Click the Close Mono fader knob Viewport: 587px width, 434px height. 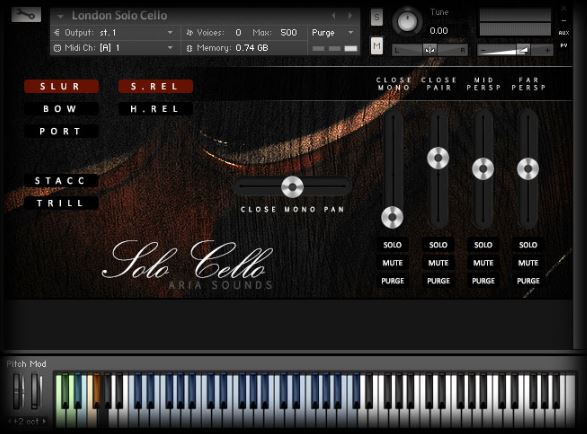[392, 217]
